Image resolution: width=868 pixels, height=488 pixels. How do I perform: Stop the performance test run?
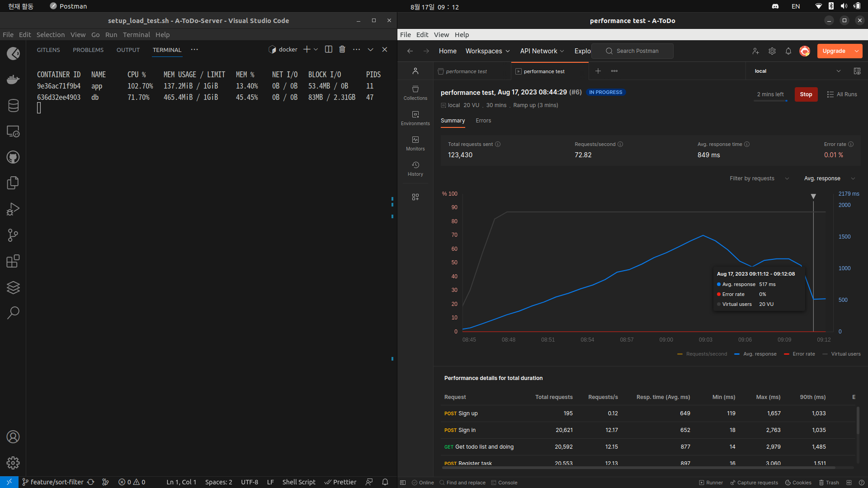point(806,94)
